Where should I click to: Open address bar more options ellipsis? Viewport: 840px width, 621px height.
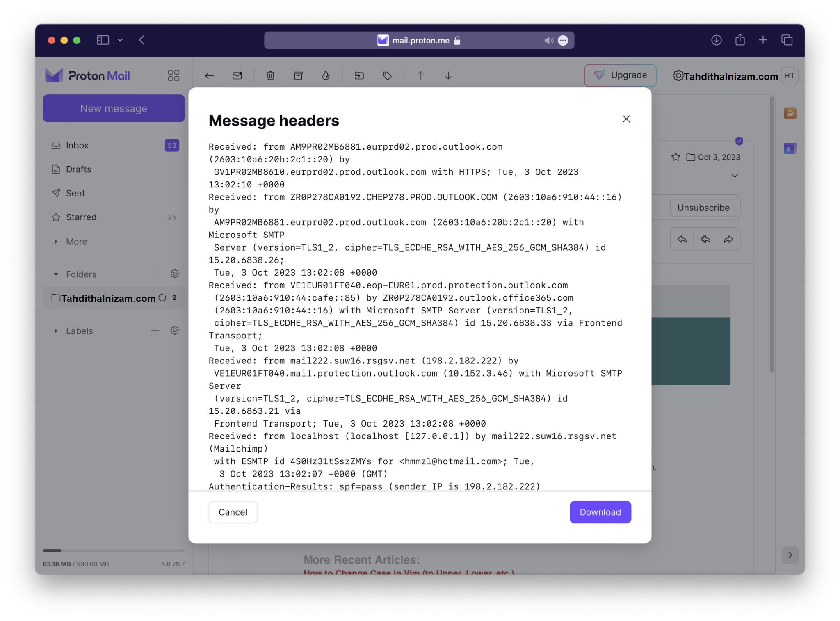[x=563, y=40]
